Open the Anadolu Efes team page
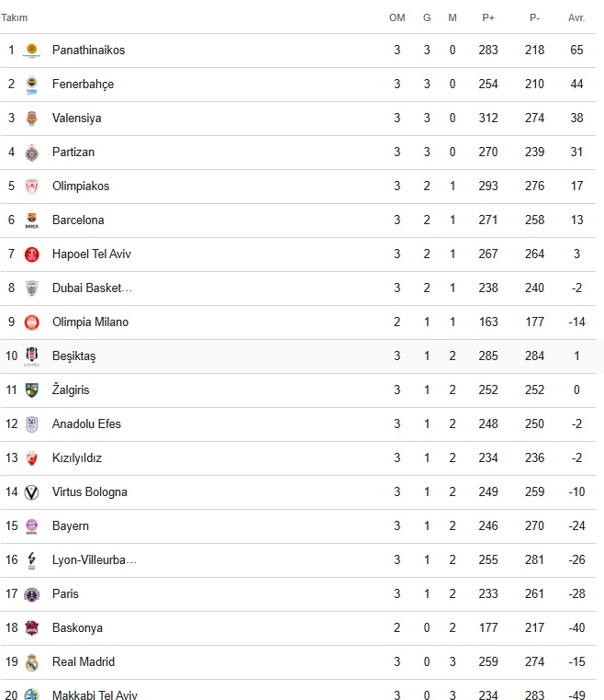Screen dimensions: 604x700 86,423
